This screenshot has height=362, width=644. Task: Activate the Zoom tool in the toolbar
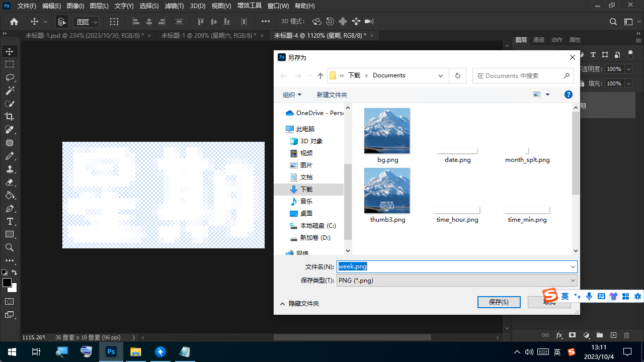(10, 247)
